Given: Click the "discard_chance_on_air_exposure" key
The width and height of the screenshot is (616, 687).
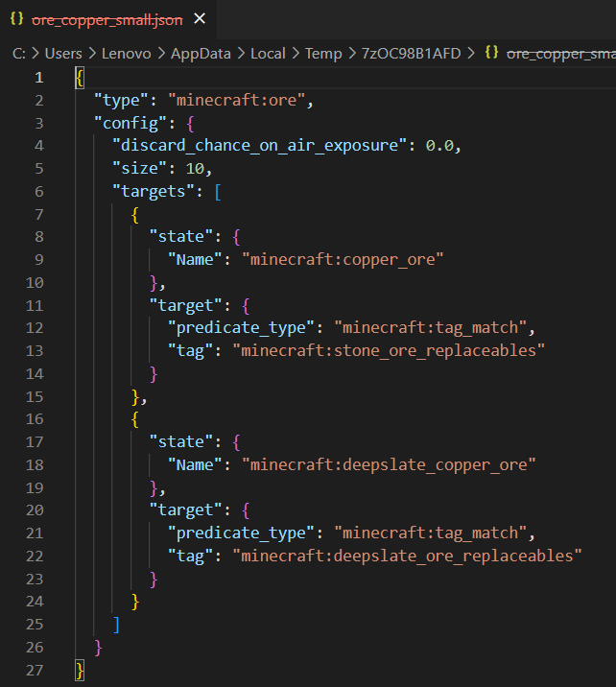Looking at the screenshot, I should coord(260,146).
